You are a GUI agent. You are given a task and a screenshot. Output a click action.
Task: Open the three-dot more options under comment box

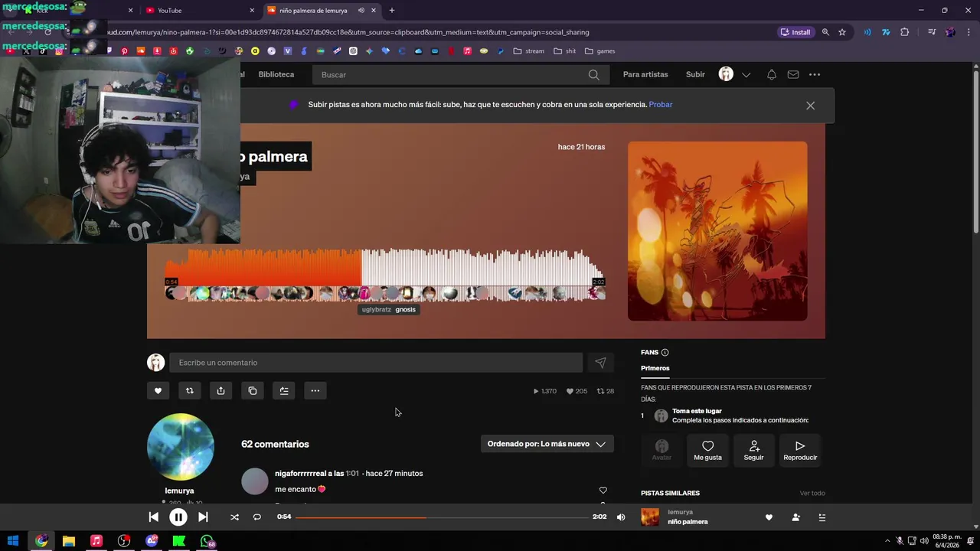(x=315, y=391)
